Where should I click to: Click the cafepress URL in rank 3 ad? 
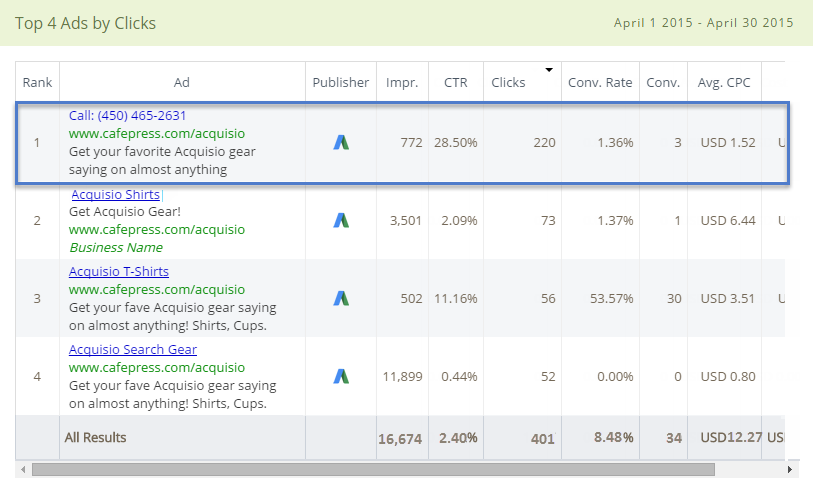coord(157,290)
